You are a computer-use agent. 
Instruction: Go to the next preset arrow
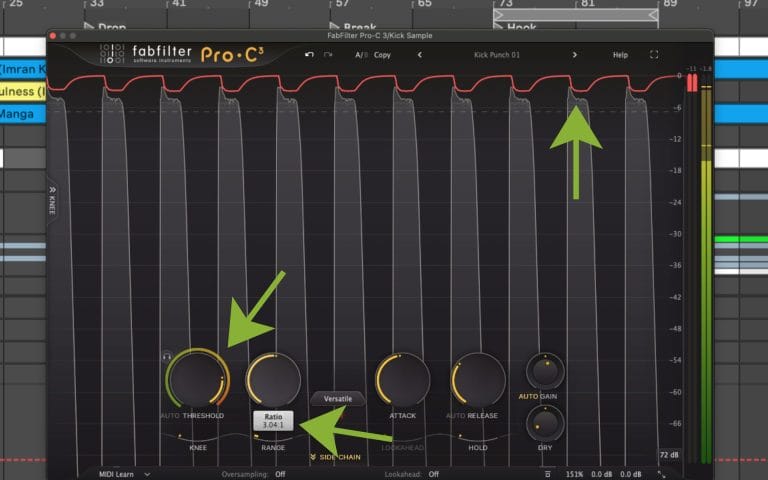tap(575, 55)
